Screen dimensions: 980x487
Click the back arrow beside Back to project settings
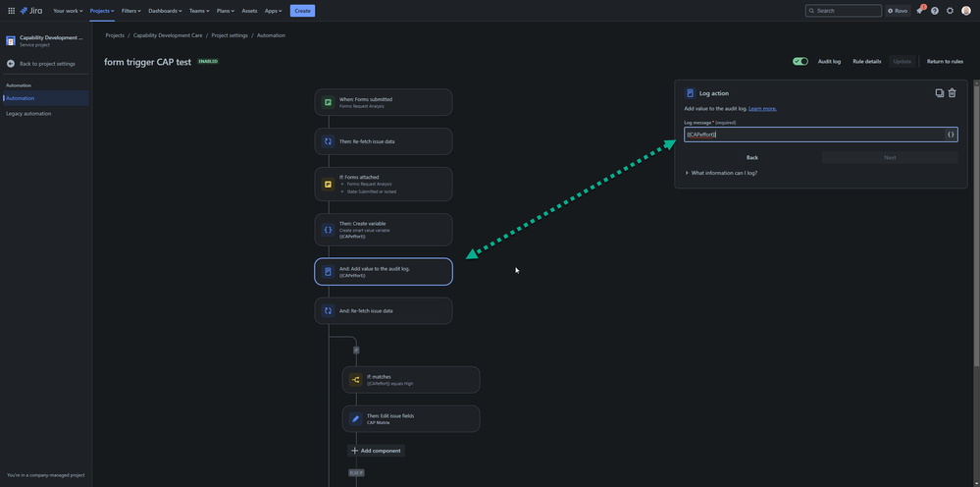coord(11,64)
